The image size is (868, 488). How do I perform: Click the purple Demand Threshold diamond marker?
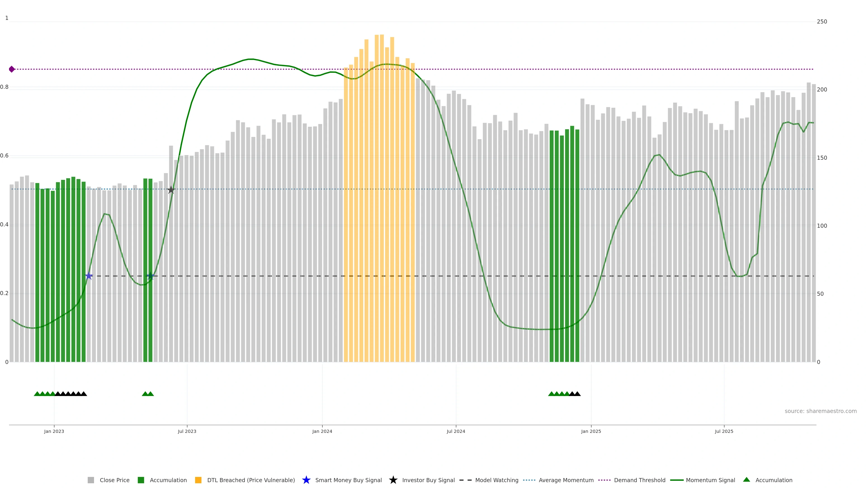pyautogui.click(x=12, y=69)
